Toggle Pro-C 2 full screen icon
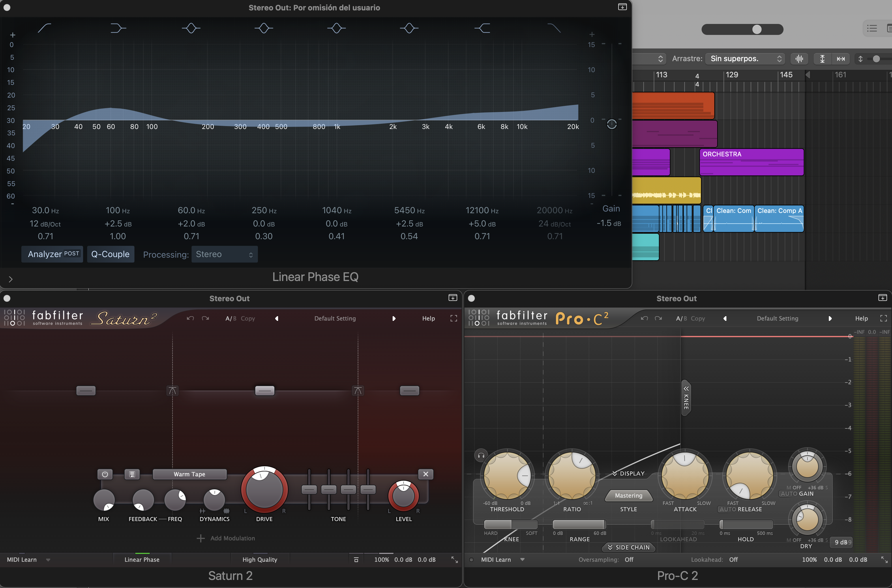The height and width of the screenshot is (588, 892). click(884, 318)
